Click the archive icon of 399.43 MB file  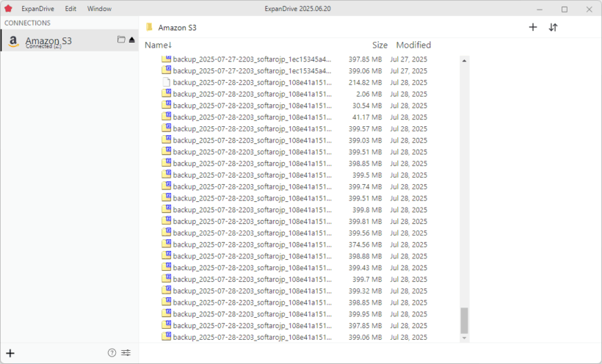(166, 267)
